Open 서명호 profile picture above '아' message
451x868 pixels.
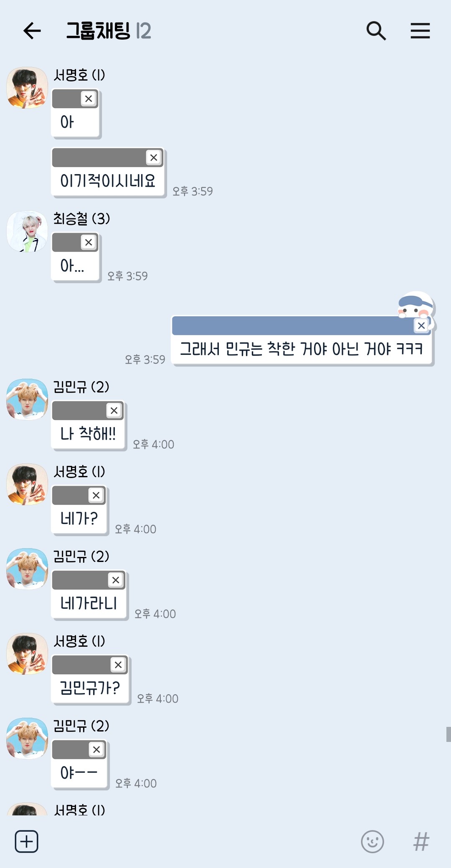[27, 88]
